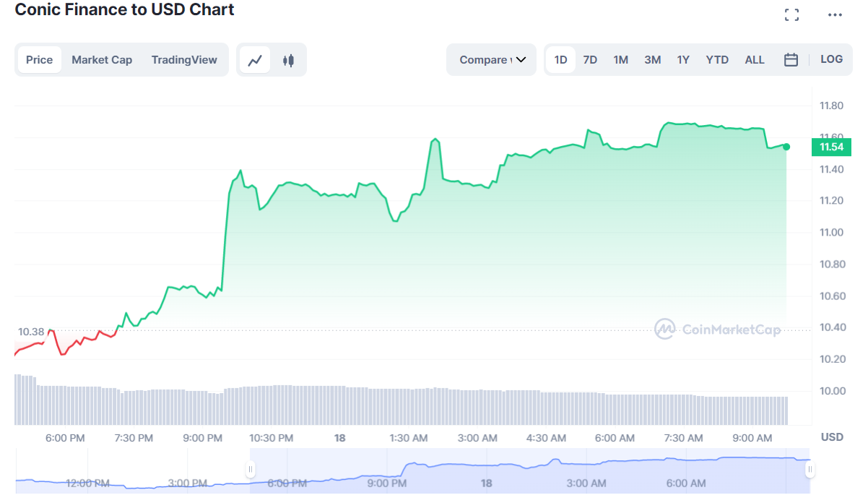The image size is (868, 503).
Task: Select the YTD time range
Action: [x=717, y=60]
